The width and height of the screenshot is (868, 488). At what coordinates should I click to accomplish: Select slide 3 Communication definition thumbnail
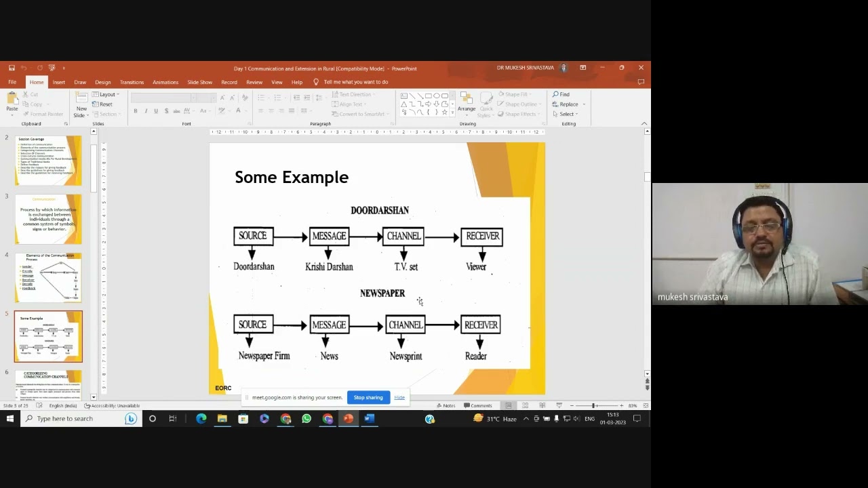pyautogui.click(x=48, y=220)
